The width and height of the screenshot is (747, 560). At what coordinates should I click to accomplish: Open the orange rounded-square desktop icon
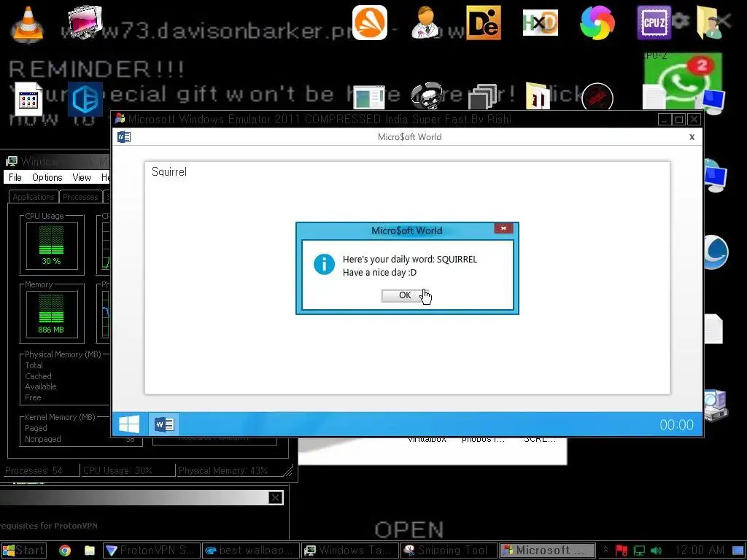coord(370,23)
